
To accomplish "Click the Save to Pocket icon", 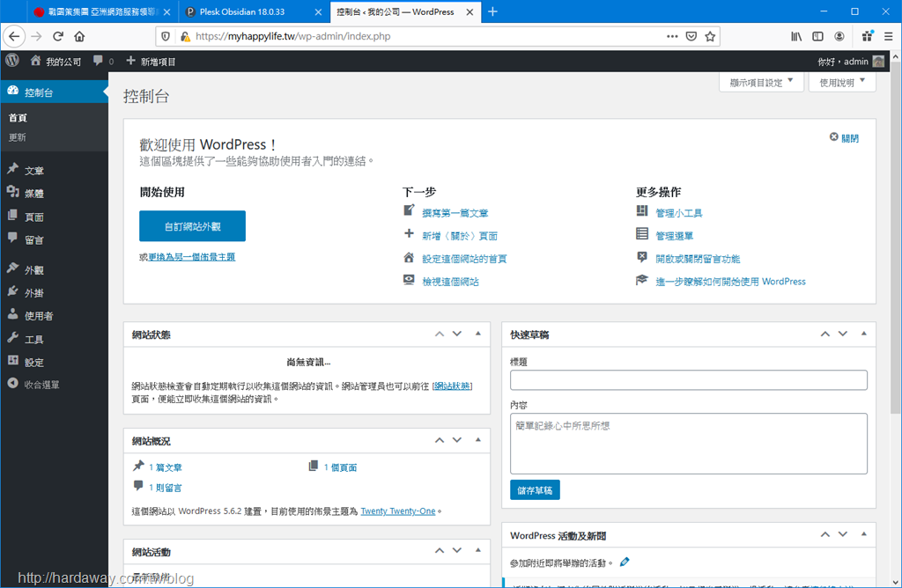I will click(691, 36).
